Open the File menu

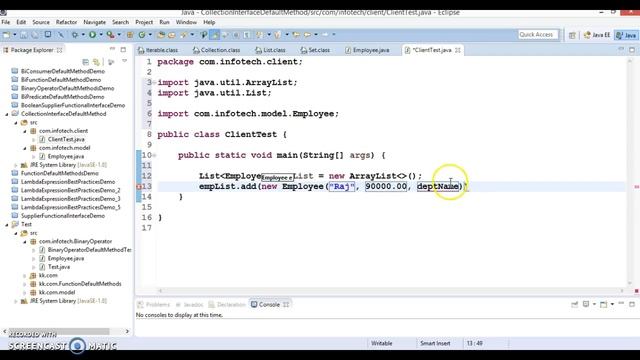click(x=6, y=22)
